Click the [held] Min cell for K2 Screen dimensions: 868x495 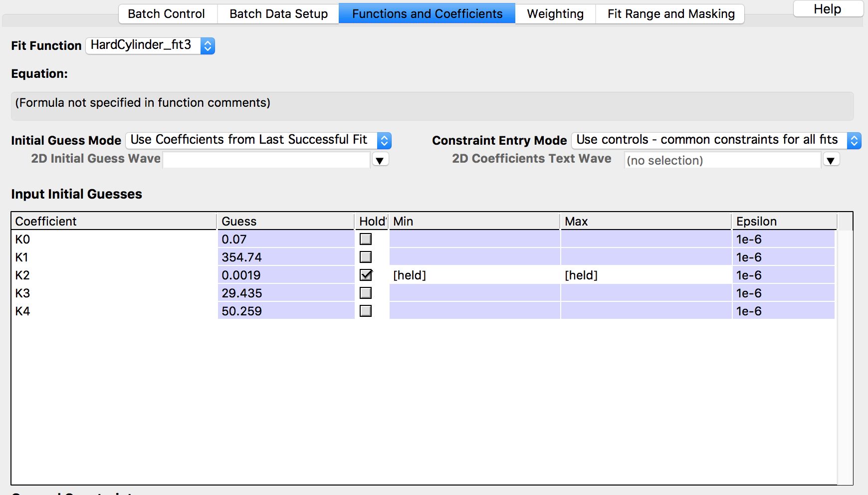pos(474,275)
